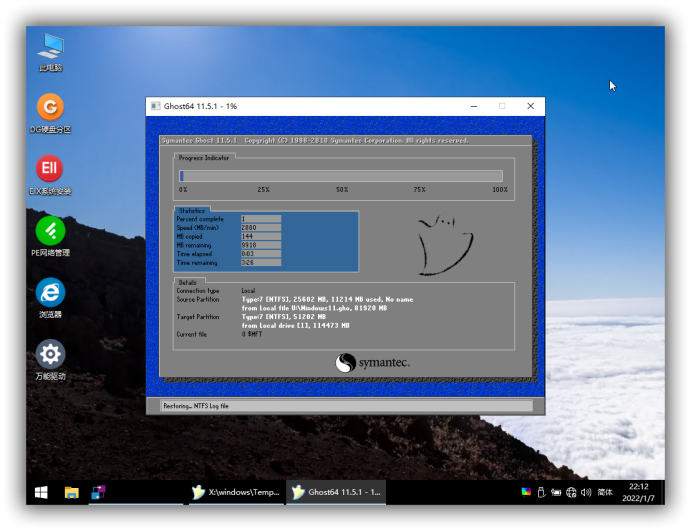
Task: Select Ghost64 11.5.1 taskbar button
Action: (335, 492)
